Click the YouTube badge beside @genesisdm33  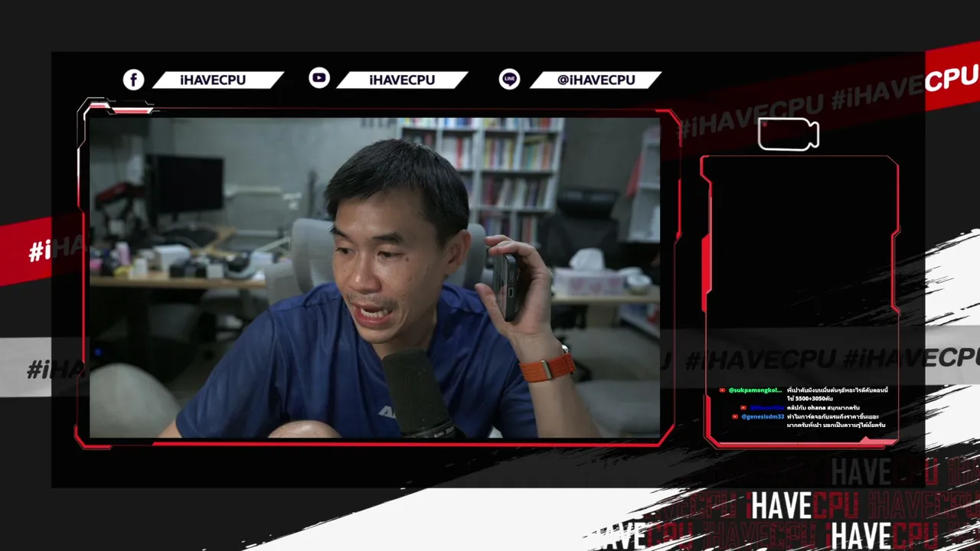[x=735, y=417]
